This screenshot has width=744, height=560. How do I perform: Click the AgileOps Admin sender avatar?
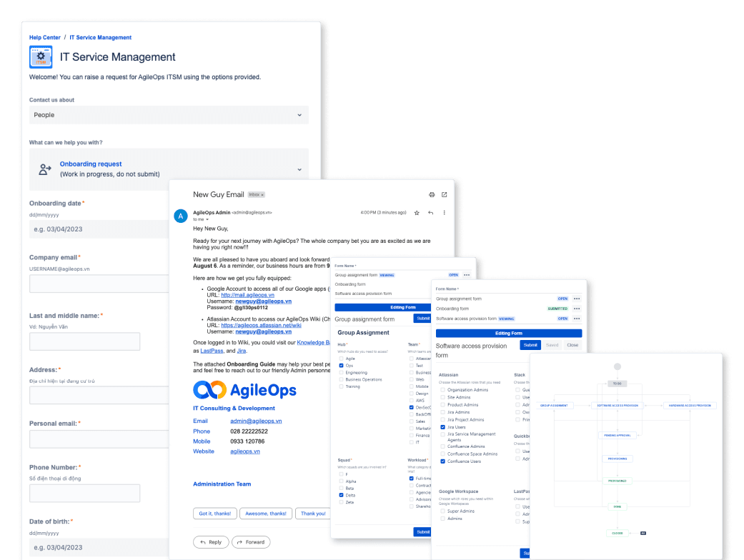pos(181,216)
